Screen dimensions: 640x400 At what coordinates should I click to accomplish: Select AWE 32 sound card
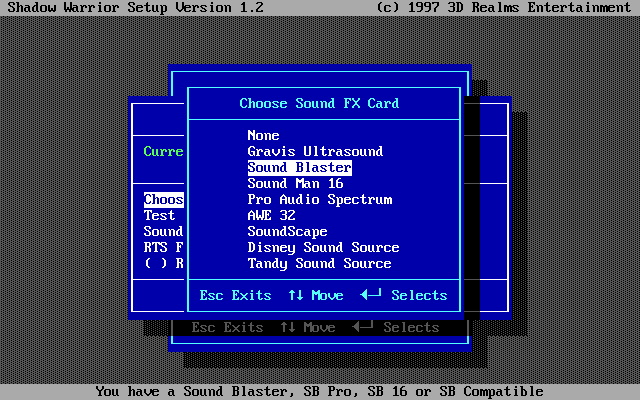point(271,215)
